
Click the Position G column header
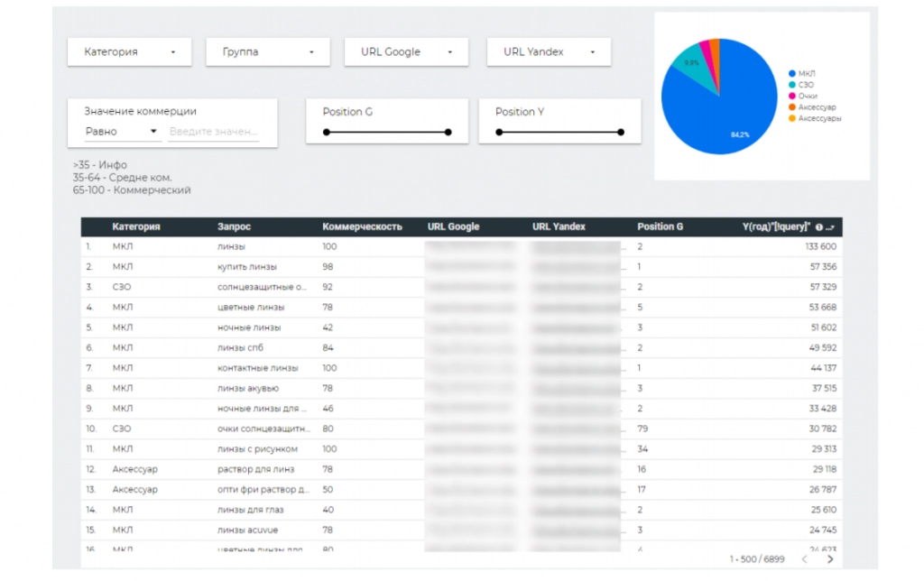660,226
